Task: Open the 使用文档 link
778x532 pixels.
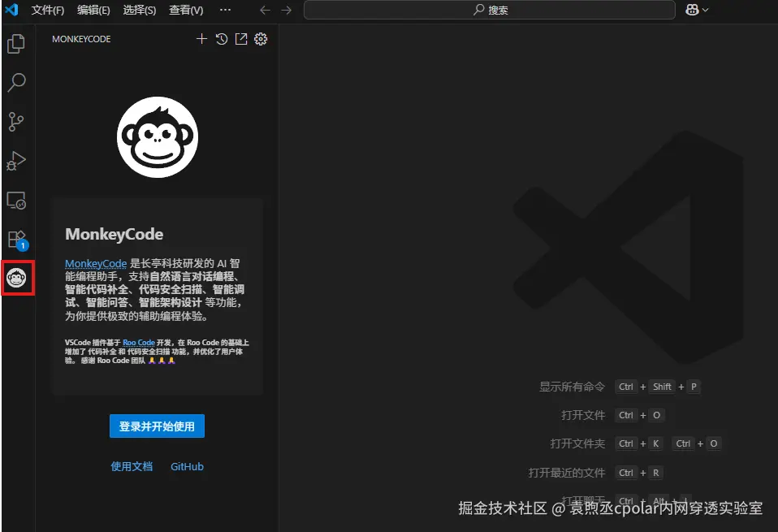Action: (x=132, y=466)
